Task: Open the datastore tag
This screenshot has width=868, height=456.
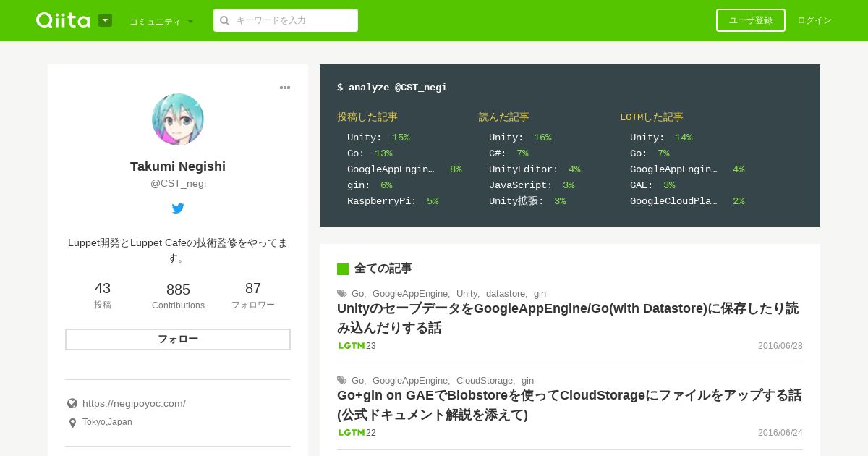Action: pyautogui.click(x=506, y=293)
